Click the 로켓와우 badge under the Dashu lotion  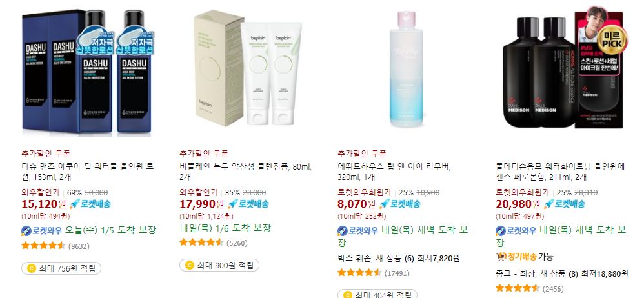coord(41,231)
